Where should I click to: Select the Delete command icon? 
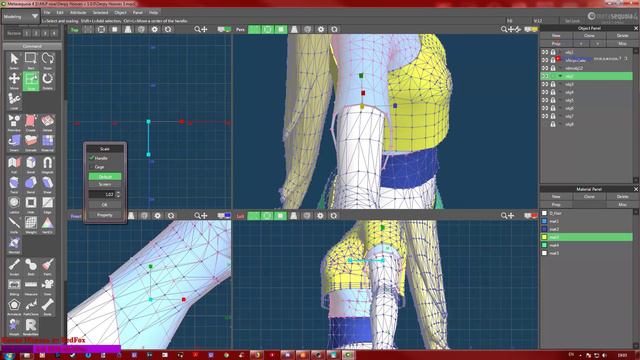[47, 122]
